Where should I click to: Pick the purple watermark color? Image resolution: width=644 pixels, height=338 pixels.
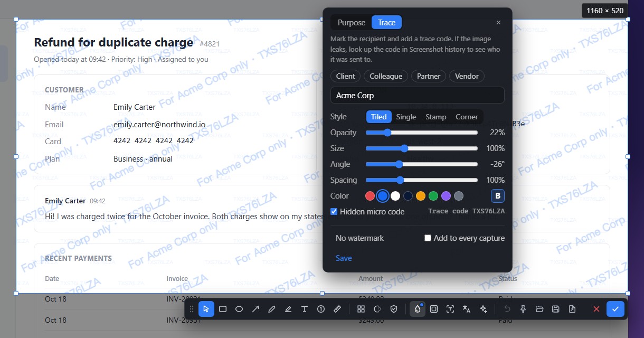point(446,196)
